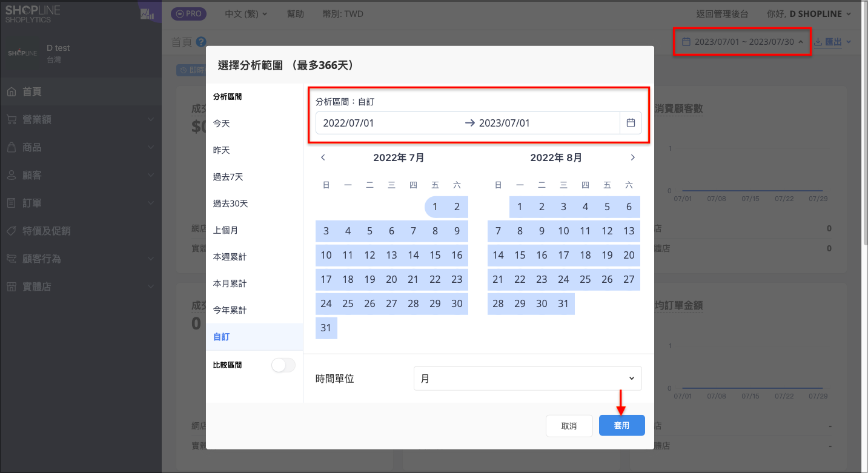Screen dimensions: 868x473
Task: Open the 時間單位 dropdown
Action: click(x=528, y=379)
